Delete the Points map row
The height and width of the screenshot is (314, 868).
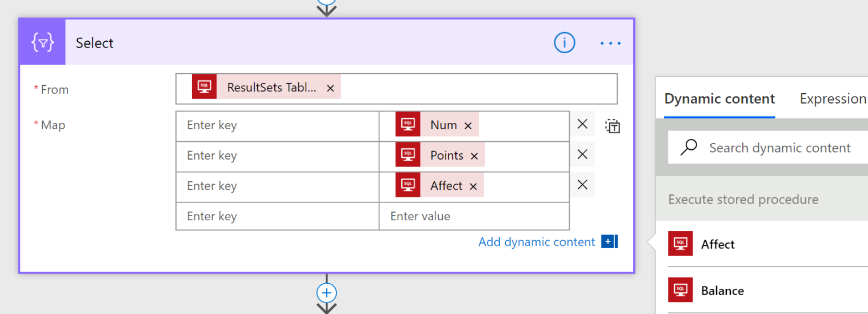582,154
